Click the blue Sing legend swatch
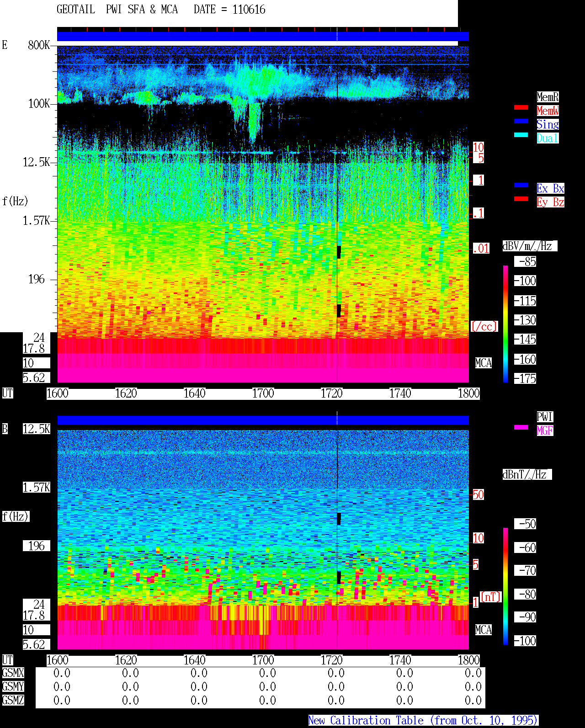This screenshot has width=585, height=728. [x=521, y=121]
